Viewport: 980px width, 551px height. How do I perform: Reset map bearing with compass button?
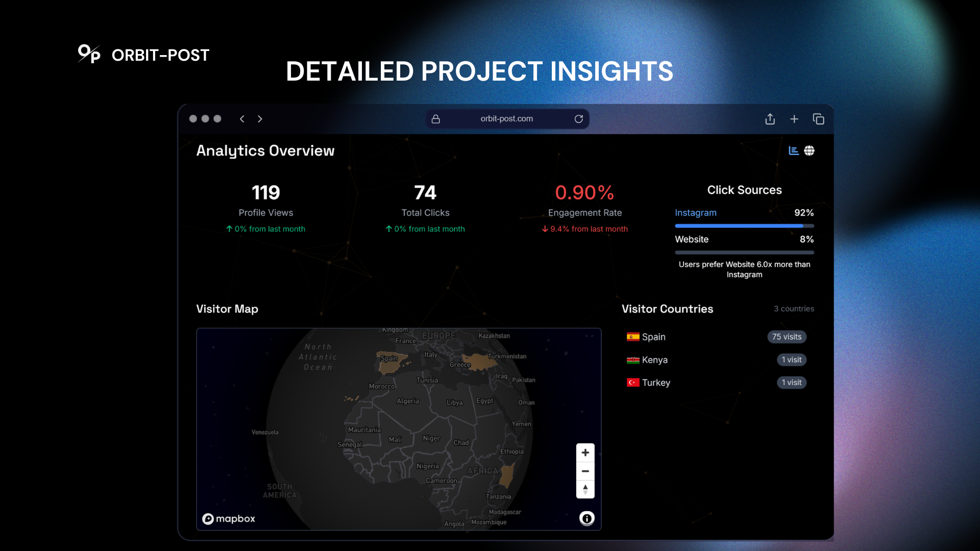(x=585, y=489)
